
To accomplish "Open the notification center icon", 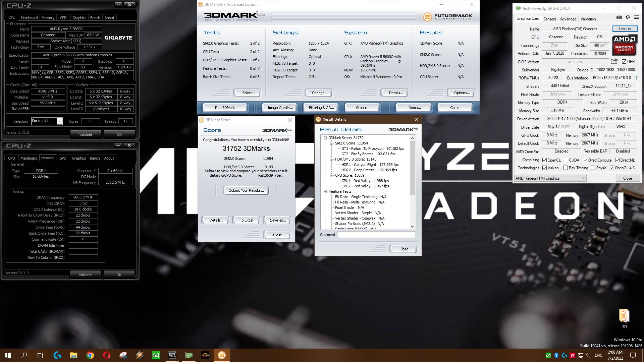I will (633, 355).
